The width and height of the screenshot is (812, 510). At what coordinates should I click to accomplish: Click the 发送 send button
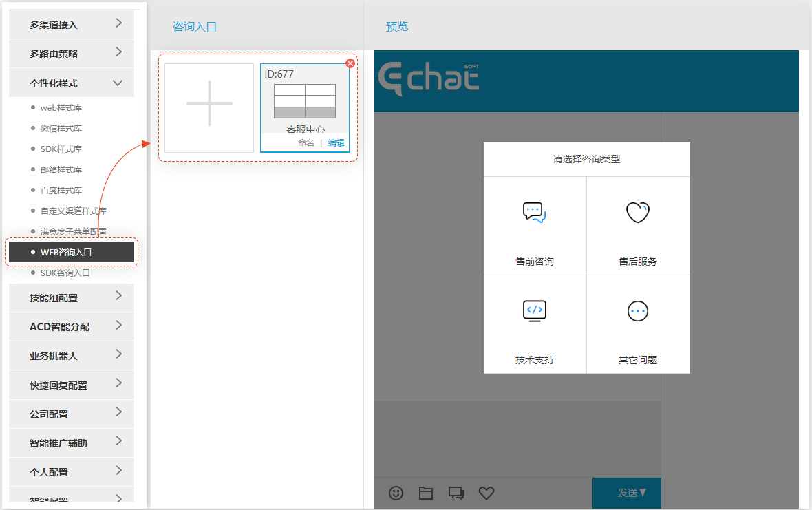click(627, 493)
